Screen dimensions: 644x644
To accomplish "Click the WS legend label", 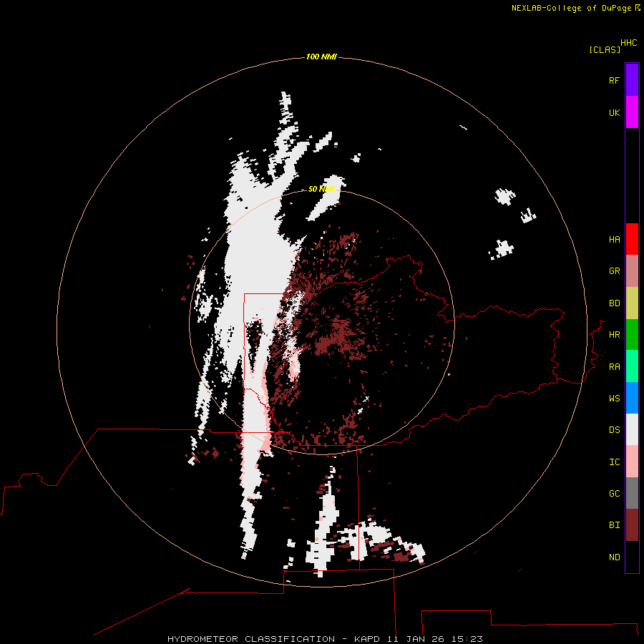I will tap(614, 399).
